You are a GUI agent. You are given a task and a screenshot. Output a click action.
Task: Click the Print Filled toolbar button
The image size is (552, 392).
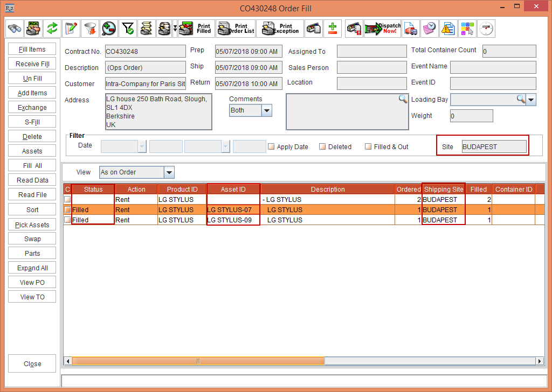(197, 29)
